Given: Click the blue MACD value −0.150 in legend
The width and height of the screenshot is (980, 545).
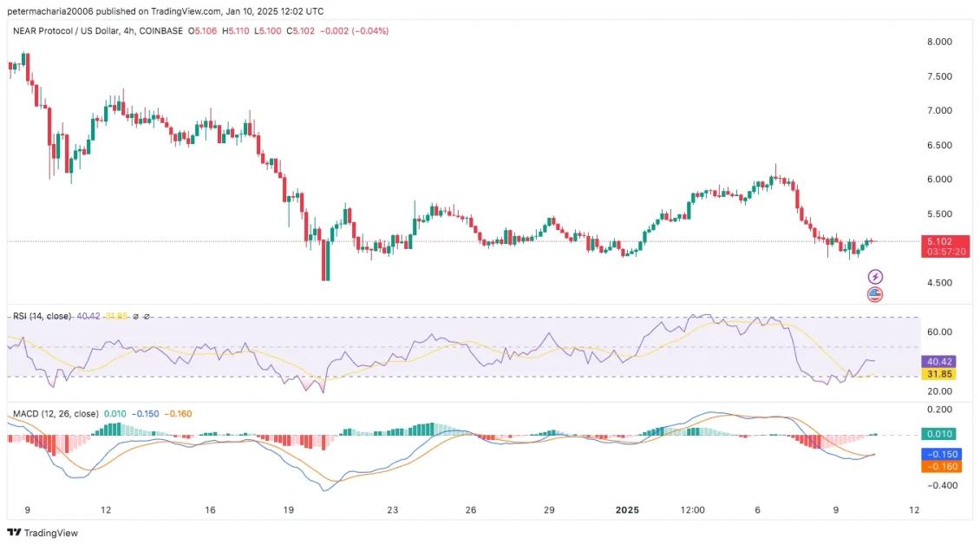Looking at the screenshot, I should pos(145,414).
